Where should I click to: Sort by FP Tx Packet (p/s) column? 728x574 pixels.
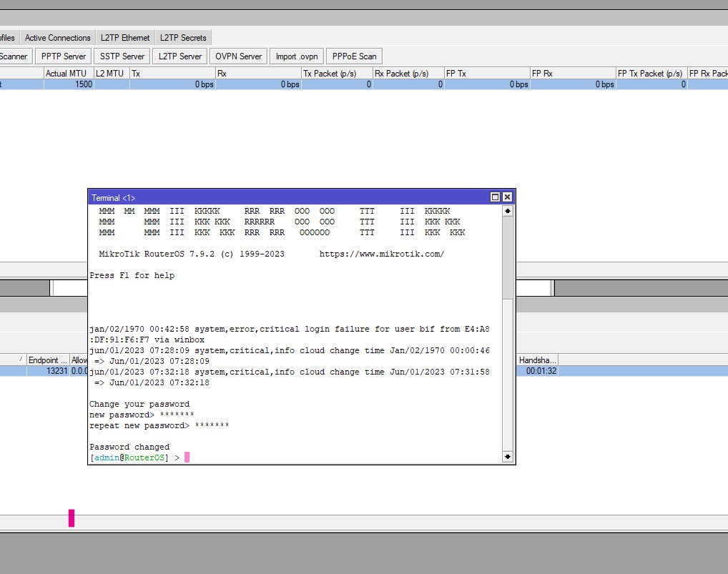pos(651,74)
